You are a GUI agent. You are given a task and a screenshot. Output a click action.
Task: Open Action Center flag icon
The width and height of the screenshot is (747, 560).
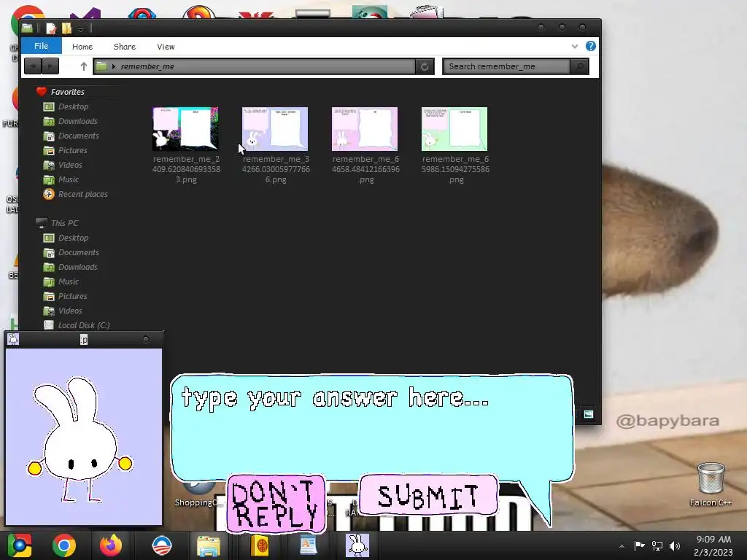pyautogui.click(x=639, y=545)
